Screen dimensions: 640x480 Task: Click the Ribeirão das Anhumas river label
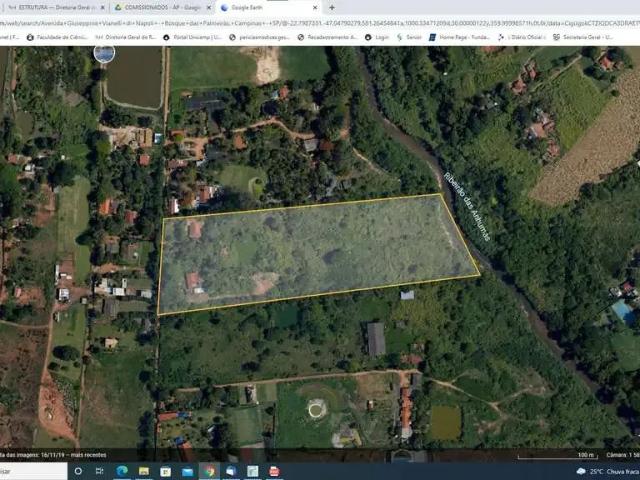[x=467, y=207]
